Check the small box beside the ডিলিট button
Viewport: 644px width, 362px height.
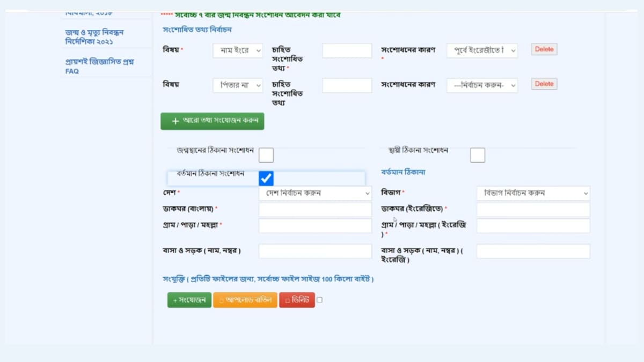tap(320, 300)
